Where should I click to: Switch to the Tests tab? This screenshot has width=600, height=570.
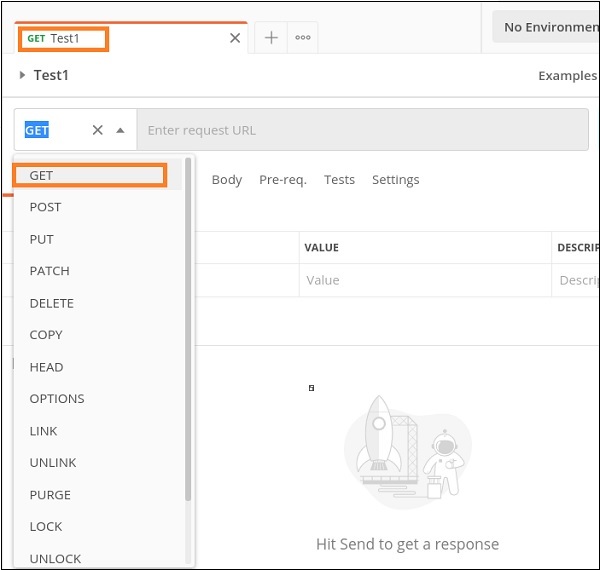coord(339,180)
